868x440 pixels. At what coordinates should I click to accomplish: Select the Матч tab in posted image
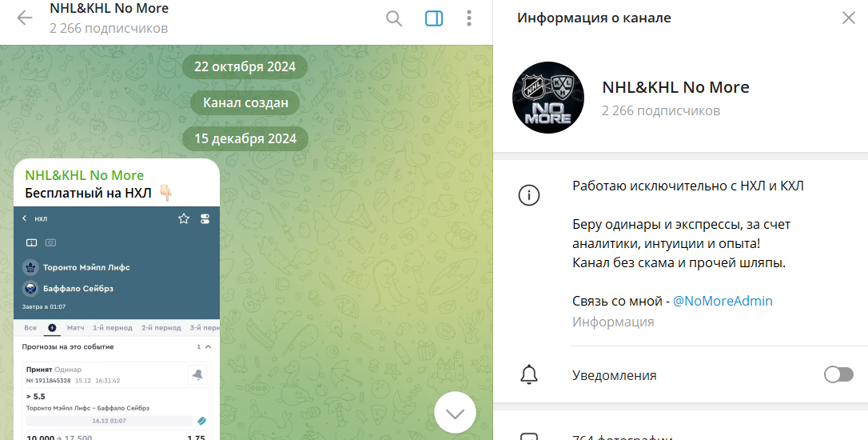point(76,328)
